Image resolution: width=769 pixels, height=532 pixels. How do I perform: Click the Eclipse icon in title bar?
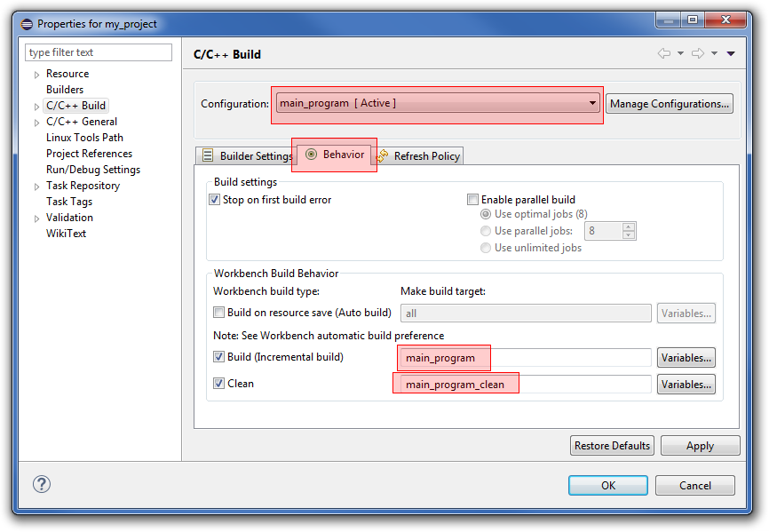(26, 24)
